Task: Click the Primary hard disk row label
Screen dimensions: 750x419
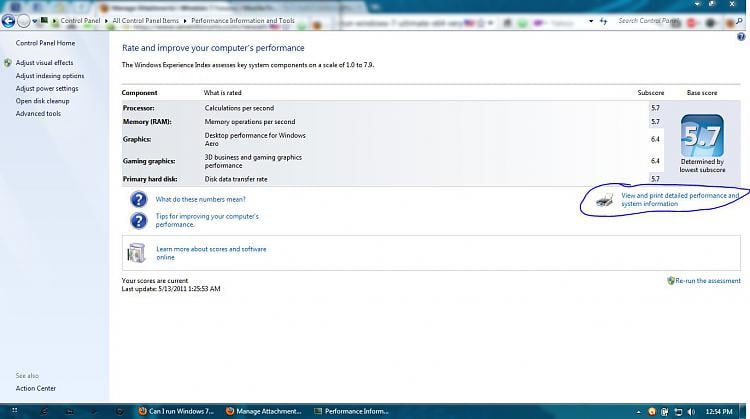Action: (x=150, y=179)
